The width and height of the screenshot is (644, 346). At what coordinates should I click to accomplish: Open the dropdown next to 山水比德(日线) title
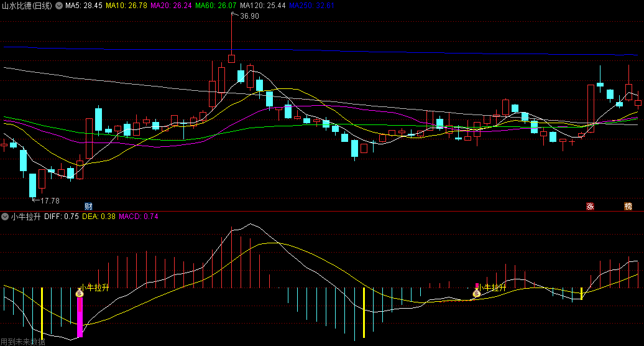(x=58, y=6)
